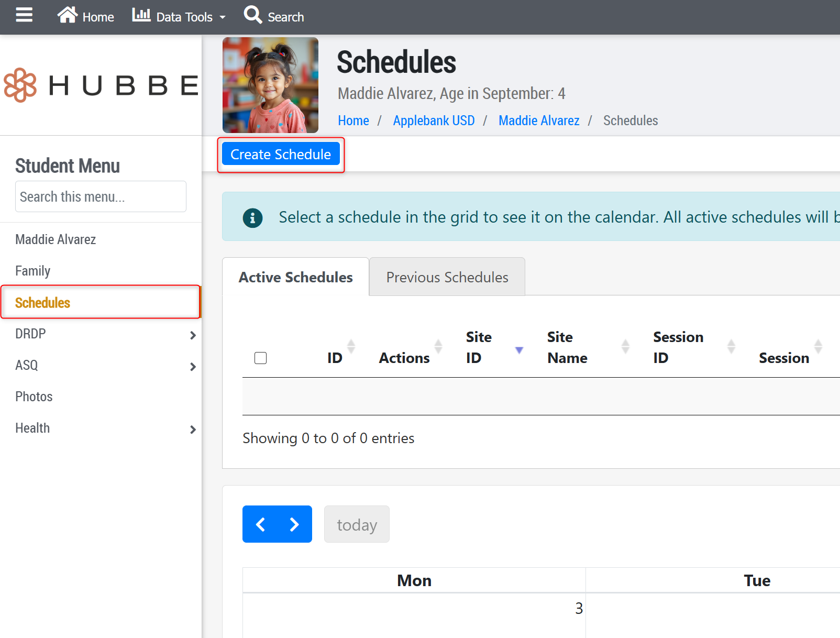Click Search text in top navbar

[x=286, y=17]
